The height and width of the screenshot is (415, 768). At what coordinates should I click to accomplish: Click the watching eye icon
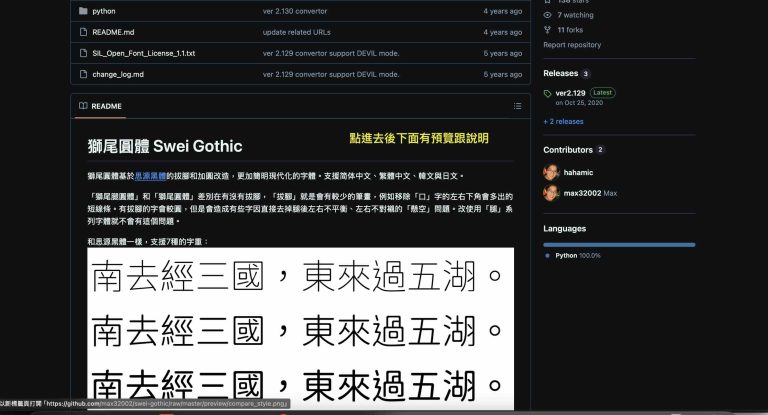click(548, 15)
